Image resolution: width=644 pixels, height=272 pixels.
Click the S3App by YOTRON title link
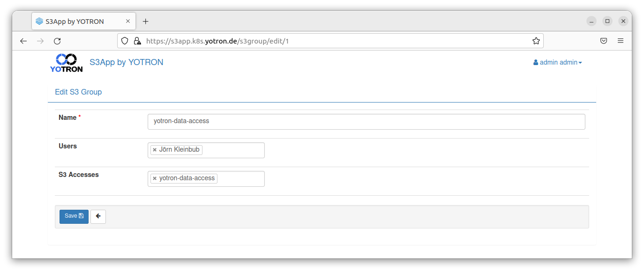(x=127, y=62)
